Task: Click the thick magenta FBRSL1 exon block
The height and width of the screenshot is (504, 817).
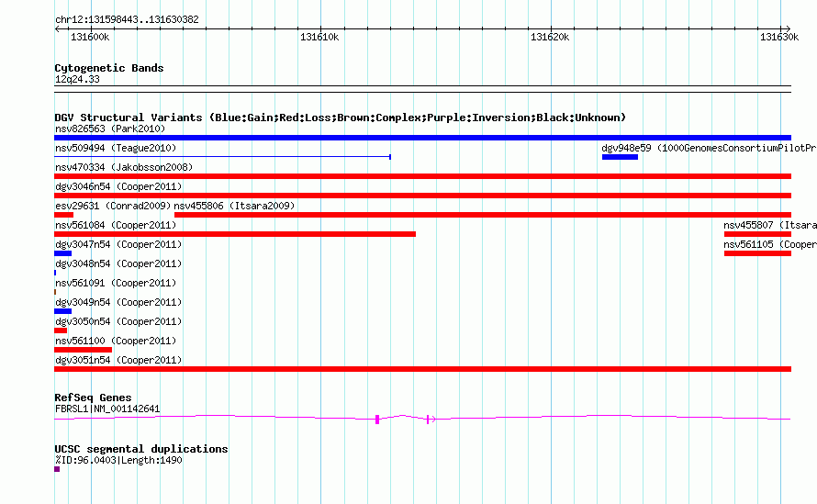Action: tap(377, 420)
